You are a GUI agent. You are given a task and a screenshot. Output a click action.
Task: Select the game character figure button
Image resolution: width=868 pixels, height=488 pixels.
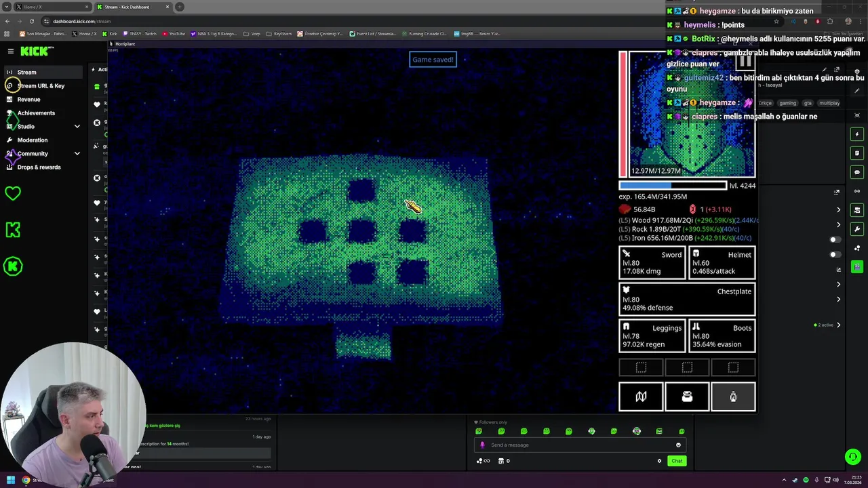733,396
